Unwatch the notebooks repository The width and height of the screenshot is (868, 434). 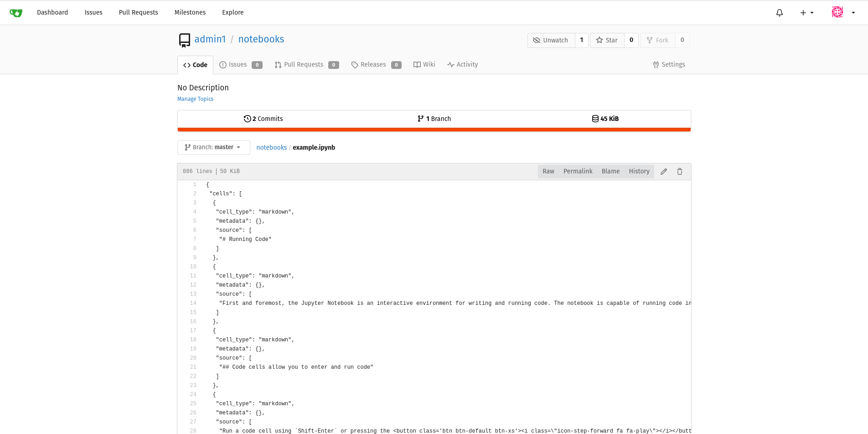(x=551, y=40)
